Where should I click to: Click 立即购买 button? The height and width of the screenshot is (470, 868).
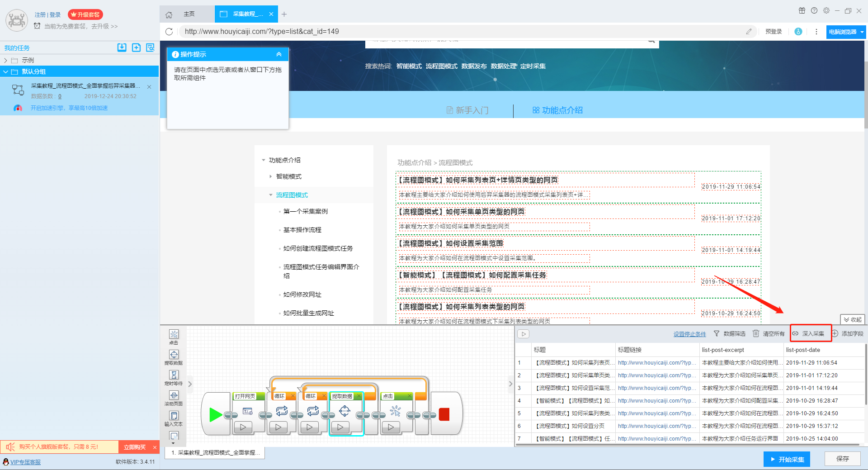click(x=135, y=447)
